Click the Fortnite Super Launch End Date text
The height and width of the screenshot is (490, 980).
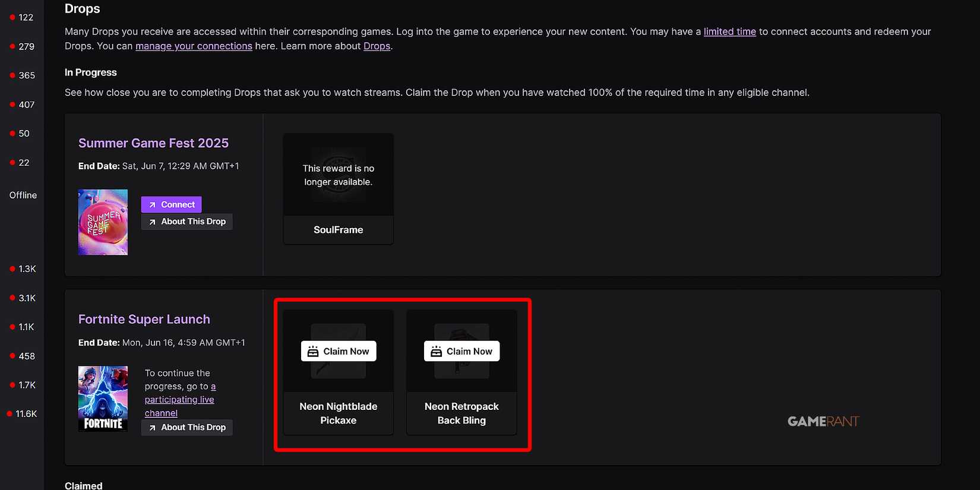(162, 343)
